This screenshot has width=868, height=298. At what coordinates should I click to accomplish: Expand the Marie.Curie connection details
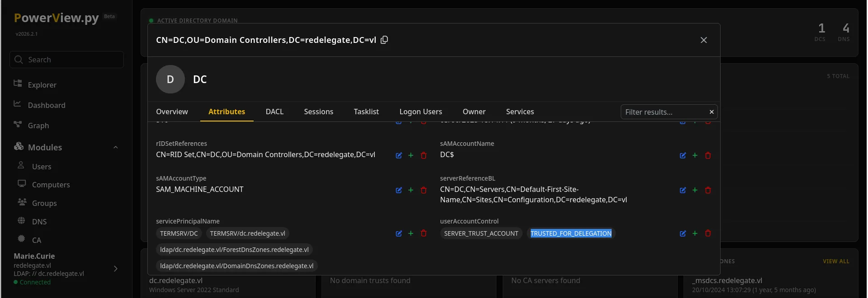(116, 269)
